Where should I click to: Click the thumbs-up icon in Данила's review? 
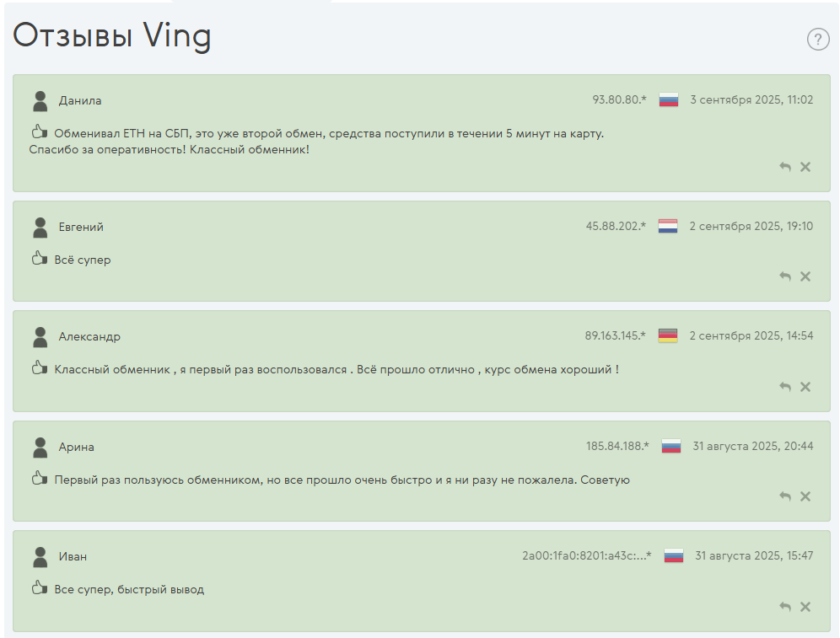click(x=40, y=131)
